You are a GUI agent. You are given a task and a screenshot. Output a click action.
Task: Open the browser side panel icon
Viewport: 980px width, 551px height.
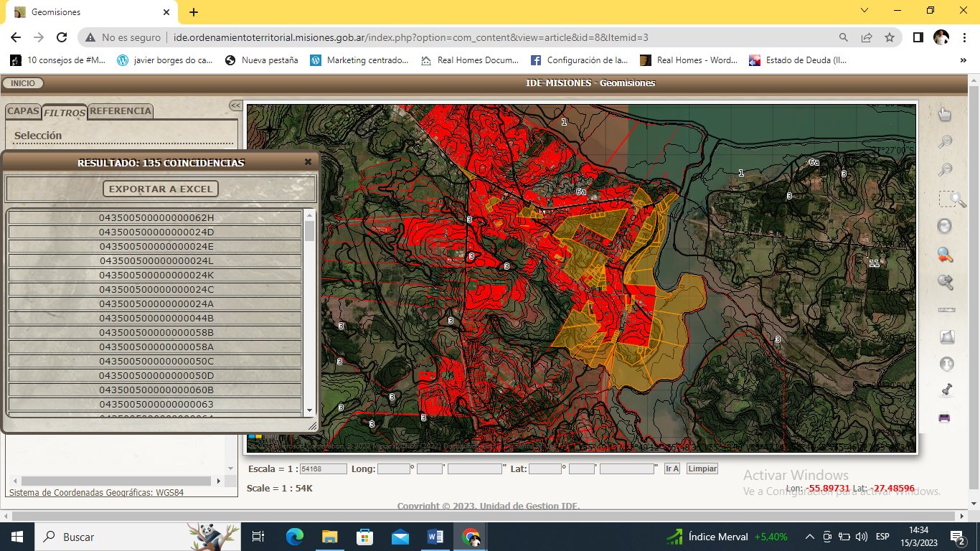[x=918, y=37]
